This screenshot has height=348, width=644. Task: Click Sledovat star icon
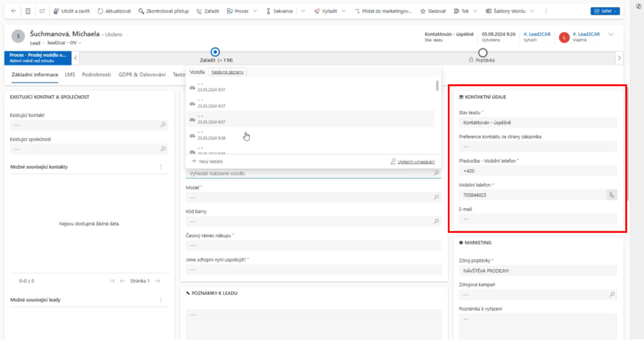423,11
